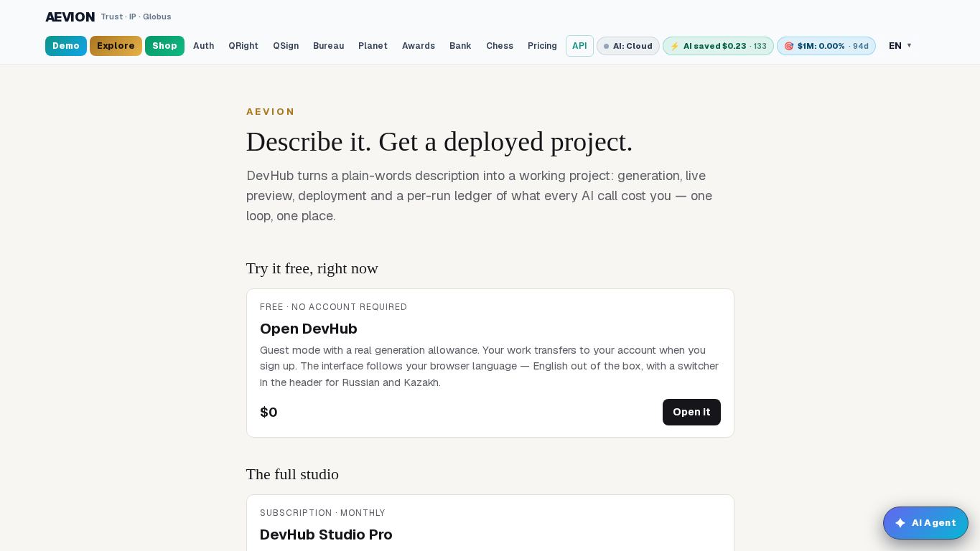
Task: Open the Demo nav button
Action: tap(66, 46)
